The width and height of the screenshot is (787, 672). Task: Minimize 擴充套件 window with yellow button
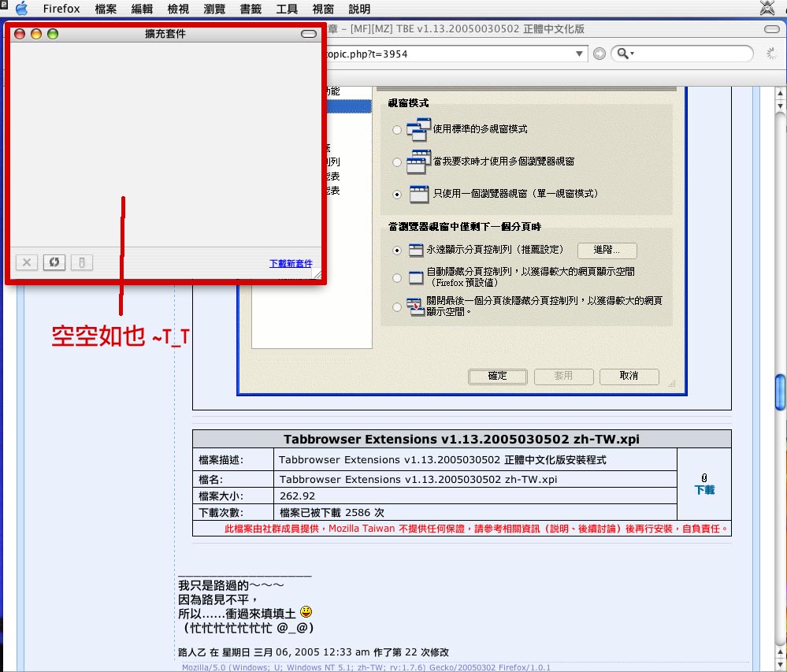click(x=36, y=34)
